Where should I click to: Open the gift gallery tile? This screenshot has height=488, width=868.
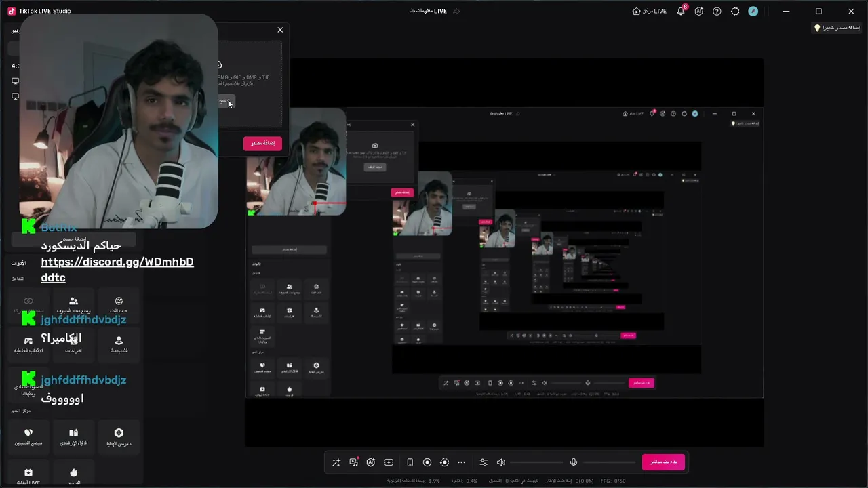point(119,437)
